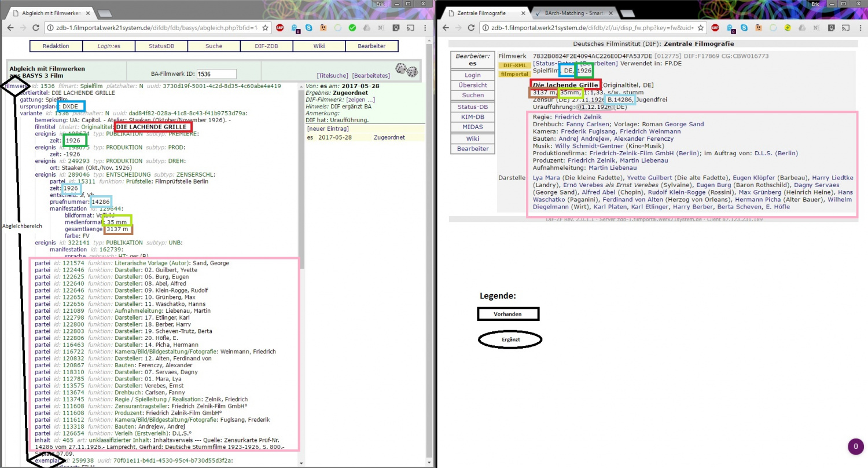Image resolution: width=868 pixels, height=468 pixels.
Task: Click the [neuer Eintrag] link
Action: pyautogui.click(x=327, y=129)
